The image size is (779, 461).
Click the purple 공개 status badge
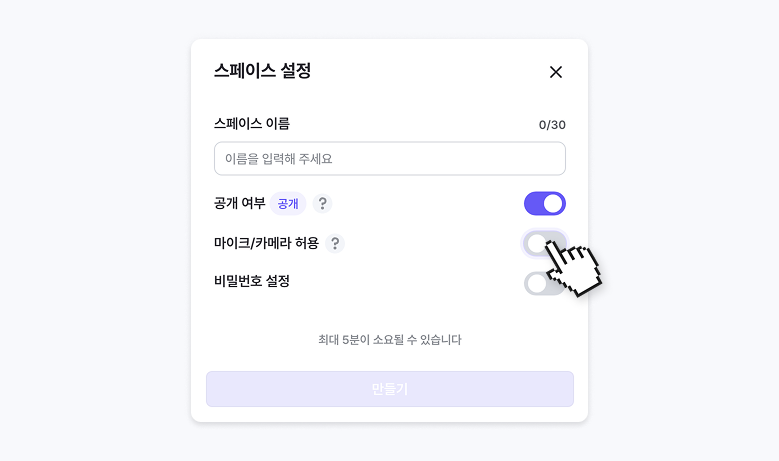(x=288, y=204)
